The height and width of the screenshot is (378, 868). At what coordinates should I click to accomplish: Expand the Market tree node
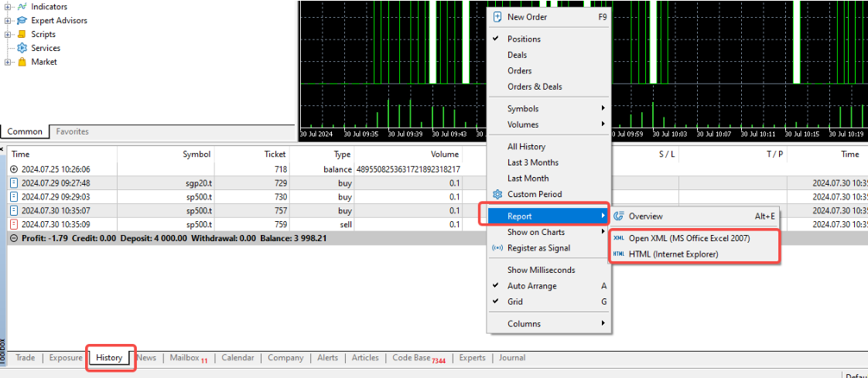click(8, 62)
